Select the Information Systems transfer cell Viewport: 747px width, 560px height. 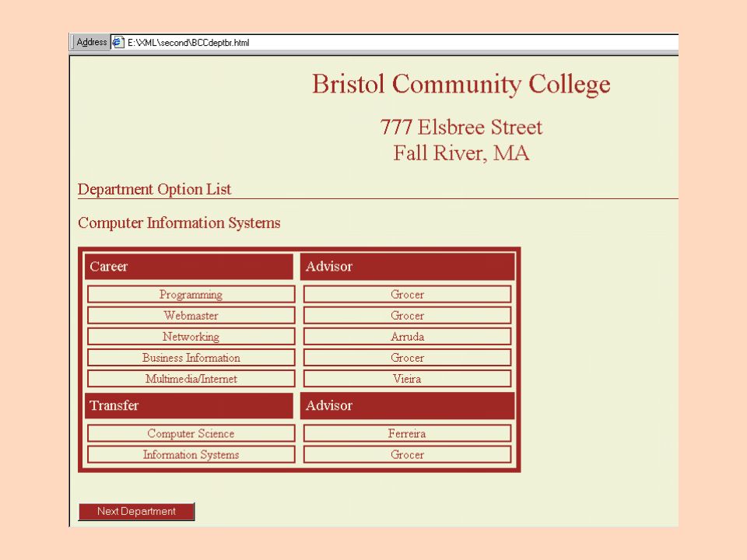tap(191, 454)
